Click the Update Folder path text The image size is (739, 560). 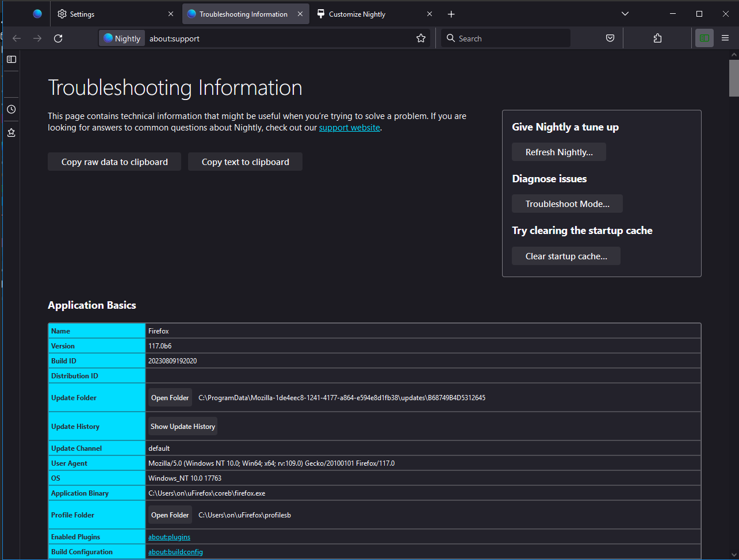[x=342, y=397]
